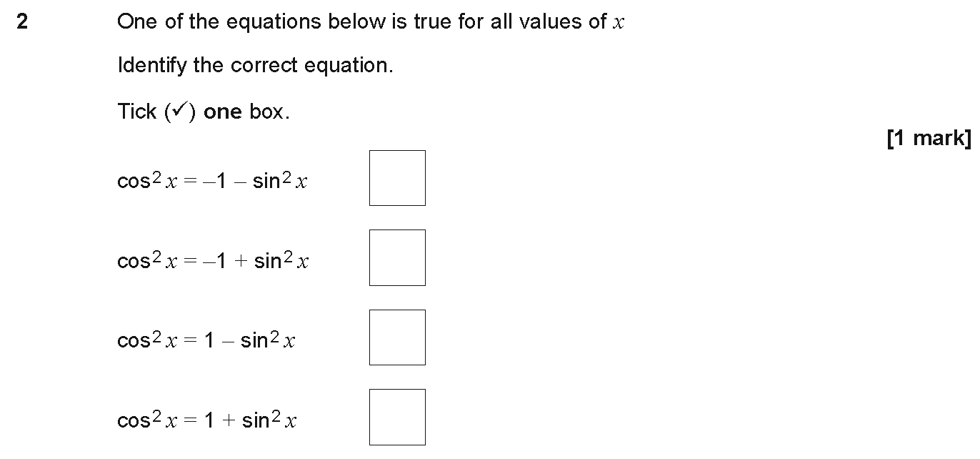The width and height of the screenshot is (980, 459).
Task: Click the sentence starting "One of the equations"
Action: click(371, 22)
